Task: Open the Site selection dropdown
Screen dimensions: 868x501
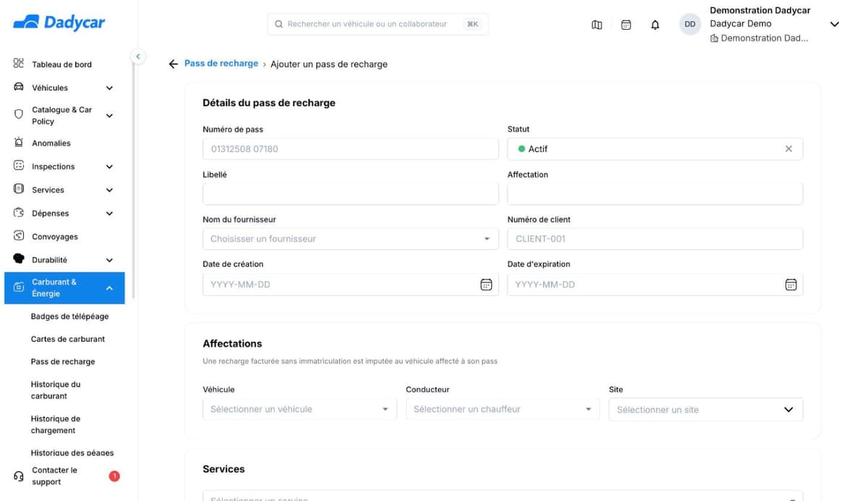Action: click(706, 409)
